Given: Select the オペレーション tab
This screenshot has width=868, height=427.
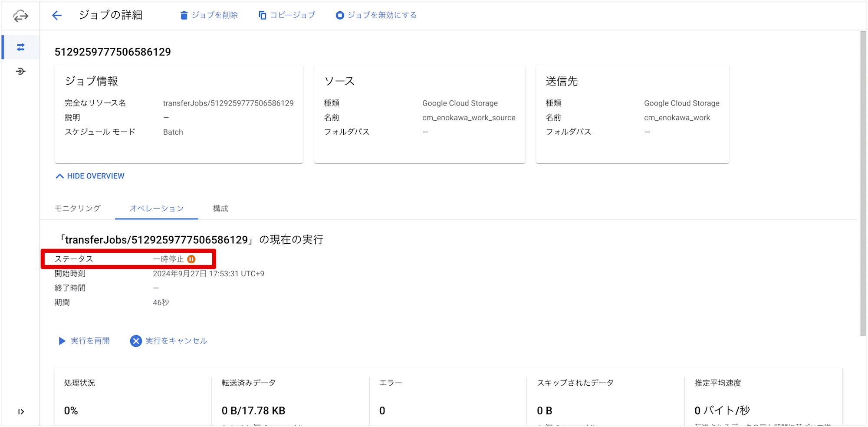Looking at the screenshot, I should pos(157,209).
